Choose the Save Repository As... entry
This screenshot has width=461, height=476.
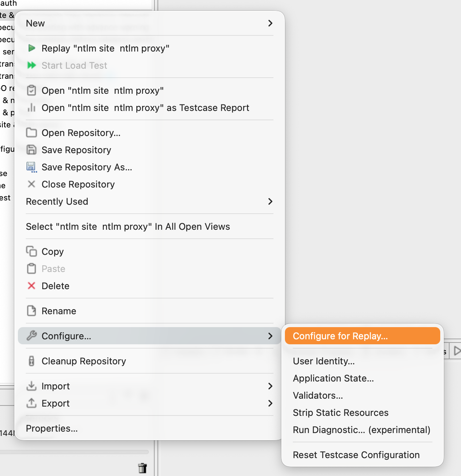tap(149, 167)
